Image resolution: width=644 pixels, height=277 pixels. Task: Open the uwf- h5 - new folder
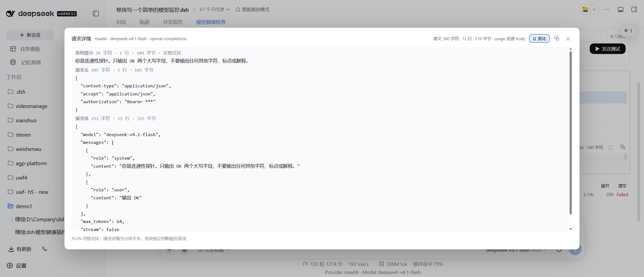tap(28, 192)
